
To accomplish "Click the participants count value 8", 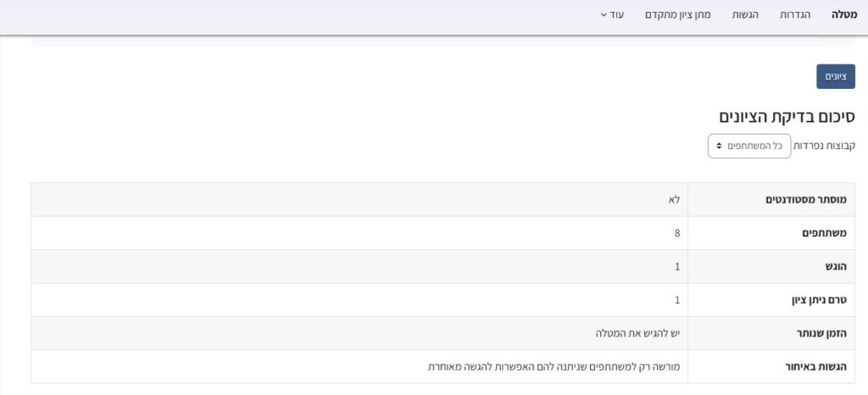I will point(677,233).
